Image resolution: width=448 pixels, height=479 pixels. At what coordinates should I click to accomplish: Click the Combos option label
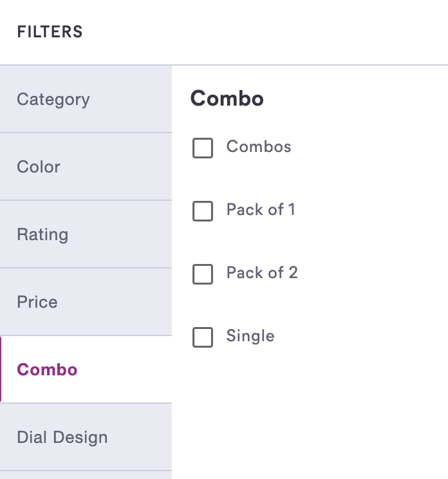(259, 147)
